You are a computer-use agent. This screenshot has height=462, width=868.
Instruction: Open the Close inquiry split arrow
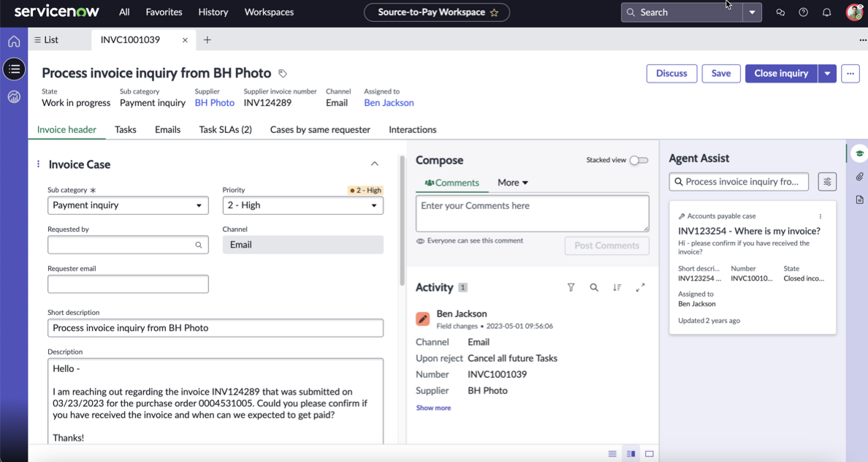827,73
